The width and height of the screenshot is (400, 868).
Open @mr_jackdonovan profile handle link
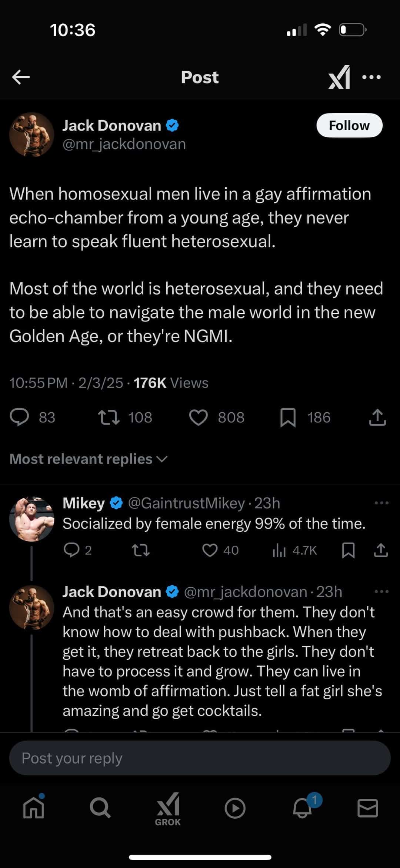[124, 144]
